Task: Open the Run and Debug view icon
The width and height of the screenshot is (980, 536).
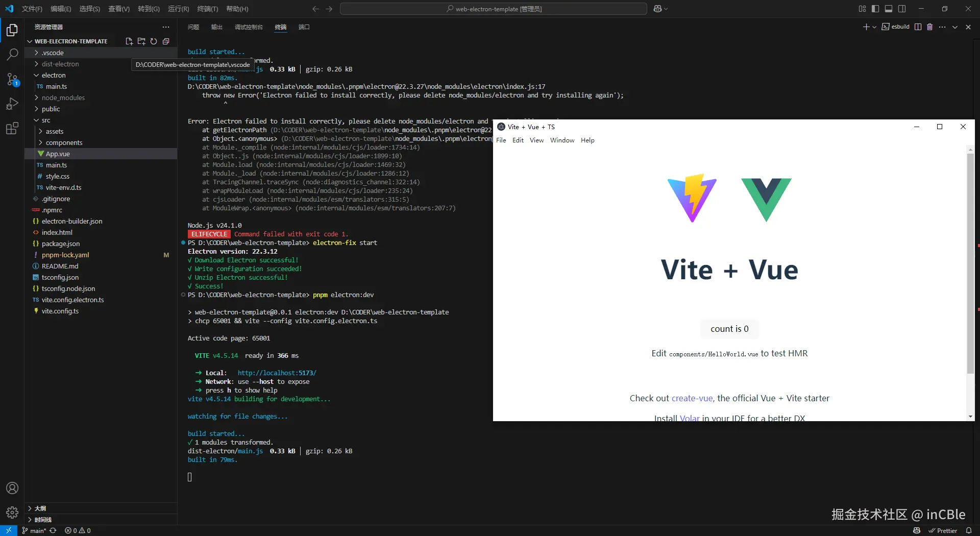Action: coord(12,104)
